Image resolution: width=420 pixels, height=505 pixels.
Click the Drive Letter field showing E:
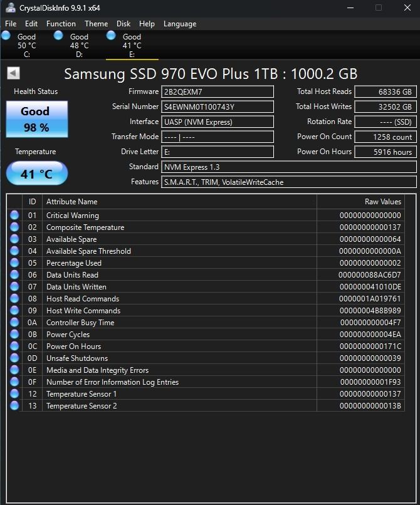click(x=218, y=152)
